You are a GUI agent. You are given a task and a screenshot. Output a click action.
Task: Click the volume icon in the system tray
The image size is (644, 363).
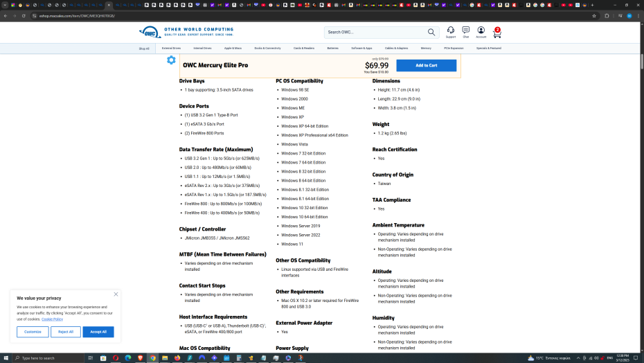point(596,358)
